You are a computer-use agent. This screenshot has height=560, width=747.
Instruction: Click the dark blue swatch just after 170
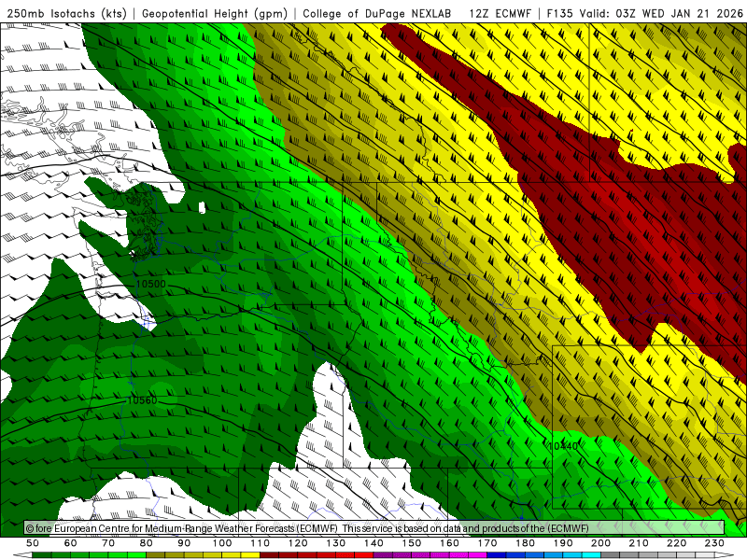(x=497, y=553)
